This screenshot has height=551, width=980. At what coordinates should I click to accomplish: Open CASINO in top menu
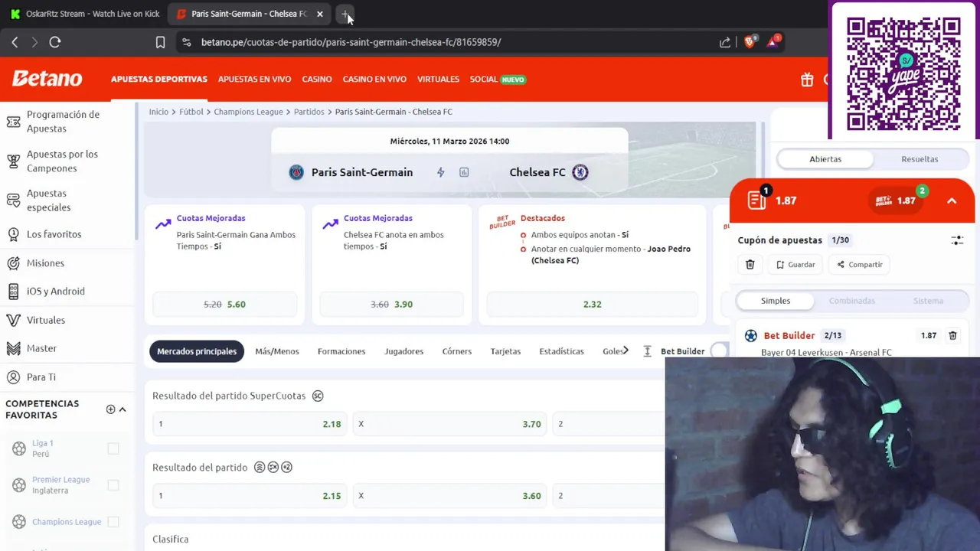point(317,80)
